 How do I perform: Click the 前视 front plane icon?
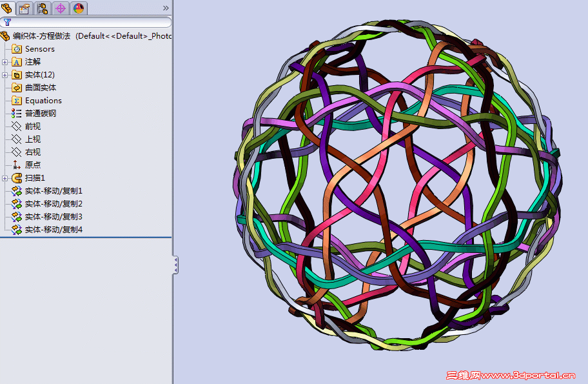pyautogui.click(x=17, y=126)
